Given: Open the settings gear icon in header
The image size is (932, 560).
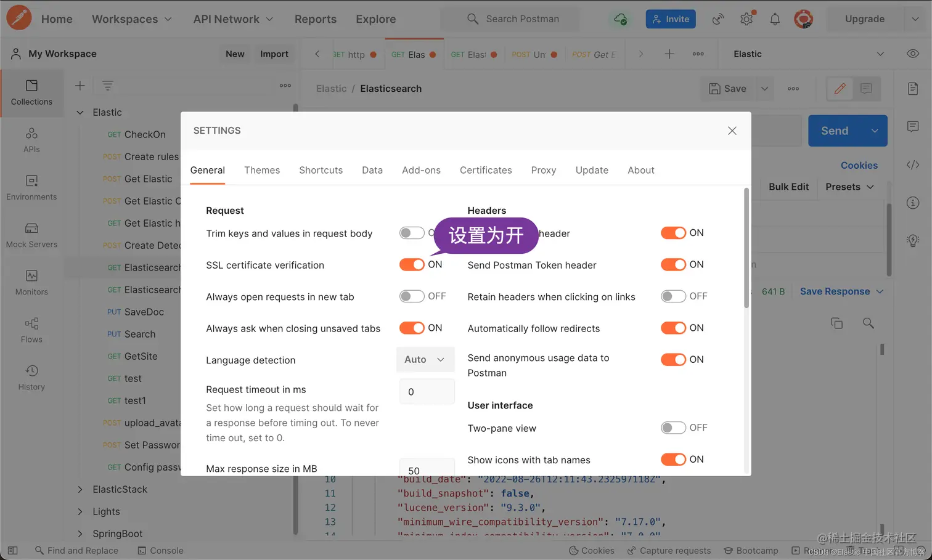Looking at the screenshot, I should [x=746, y=19].
